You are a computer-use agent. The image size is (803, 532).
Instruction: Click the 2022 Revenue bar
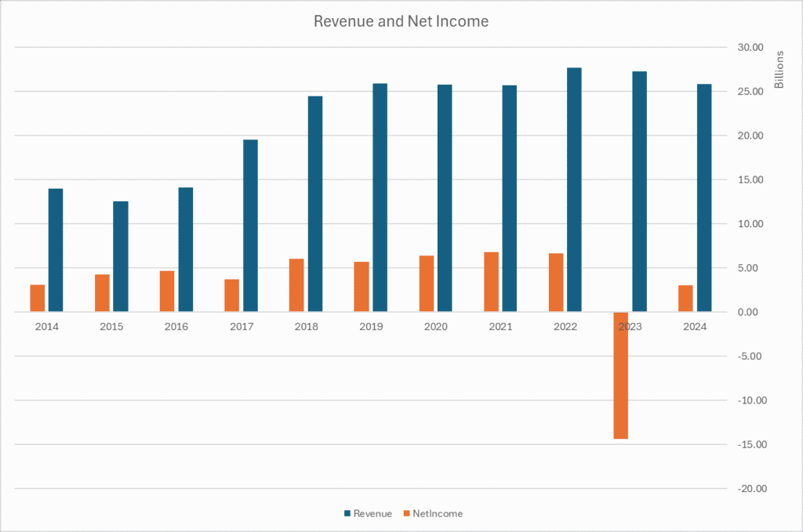[574, 190]
